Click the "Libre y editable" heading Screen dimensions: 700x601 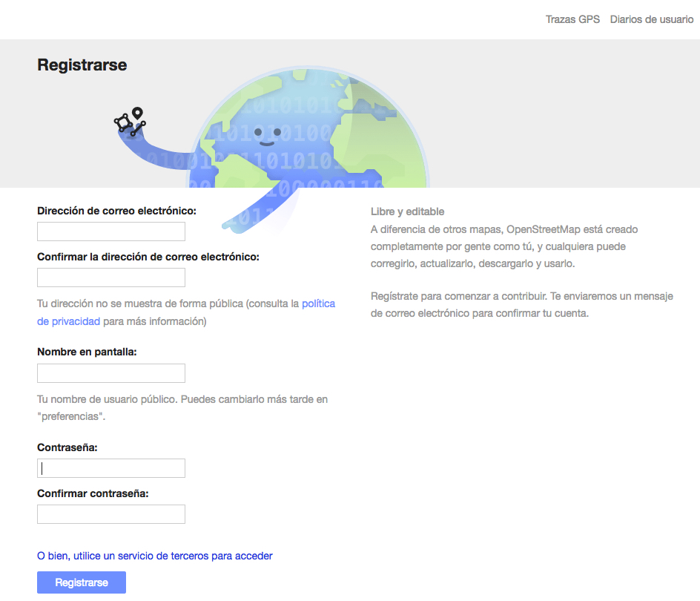407,211
